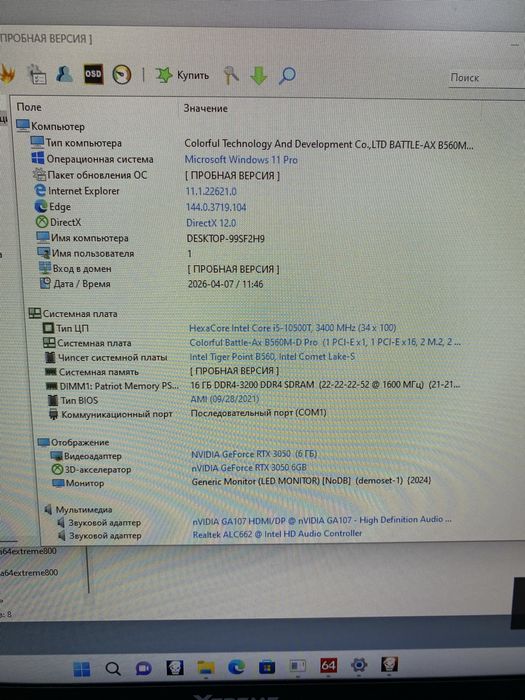525x700 pixels.
Task: Open the DirectX 12.0 link
Action: pyautogui.click(x=211, y=223)
